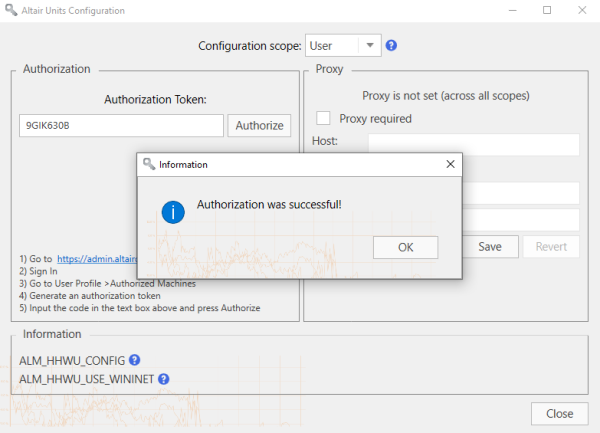Click the ALM_HHWU_CONFIG label
This screenshot has height=433, width=600.
coord(72,360)
